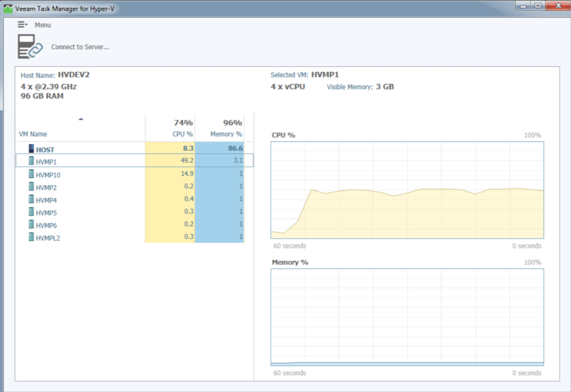The image size is (571, 392).
Task: Click the HOST server icon
Action: tap(31, 148)
